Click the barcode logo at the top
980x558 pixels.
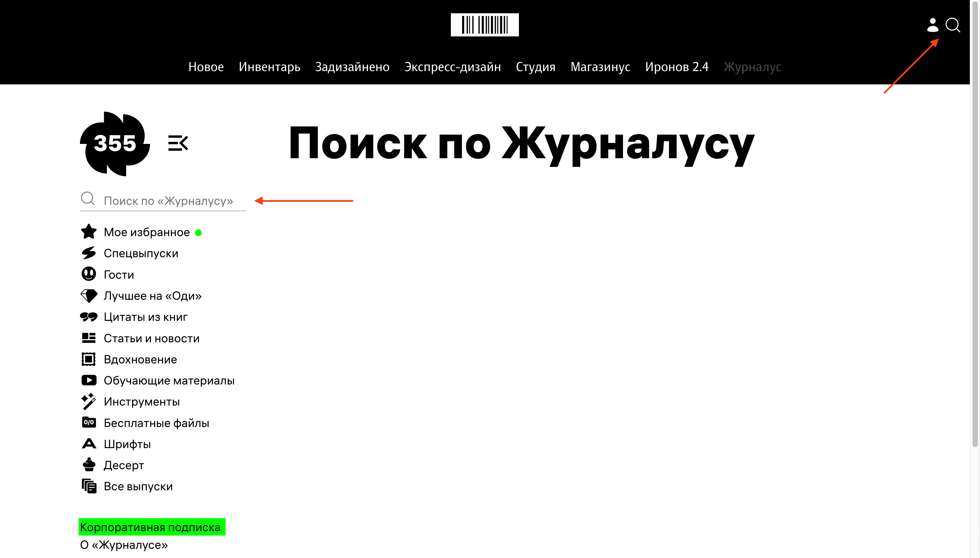pos(485,24)
